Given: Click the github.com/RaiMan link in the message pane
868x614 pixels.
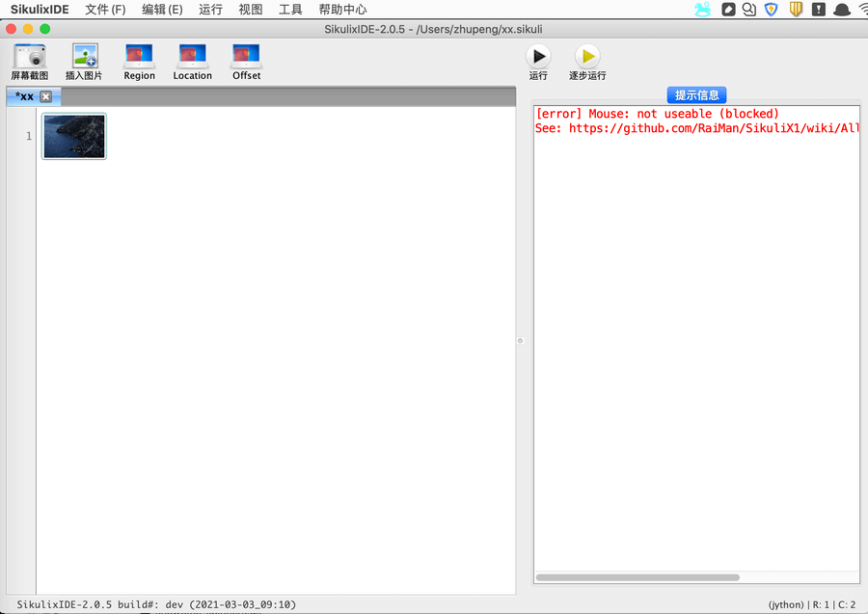Looking at the screenshot, I should (x=714, y=128).
